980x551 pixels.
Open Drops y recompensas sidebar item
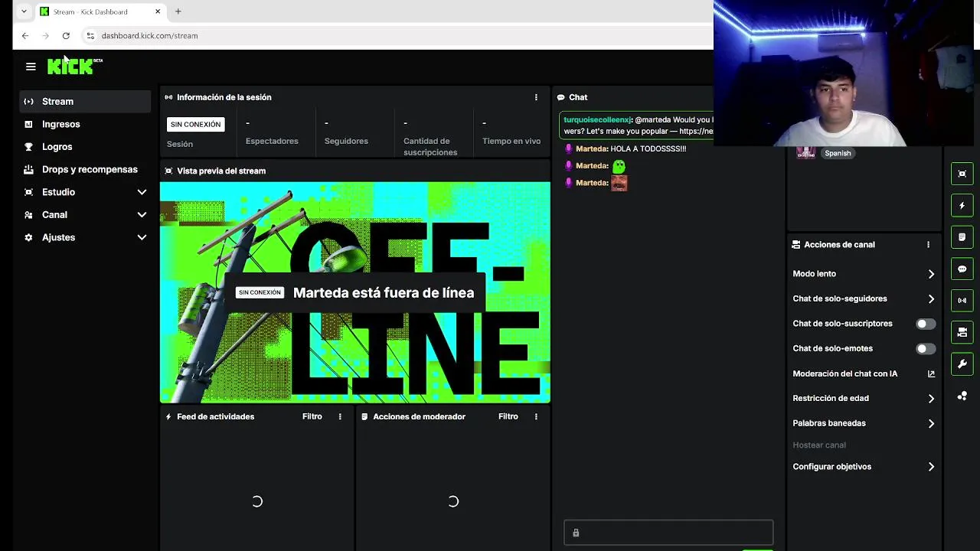pyautogui.click(x=85, y=169)
